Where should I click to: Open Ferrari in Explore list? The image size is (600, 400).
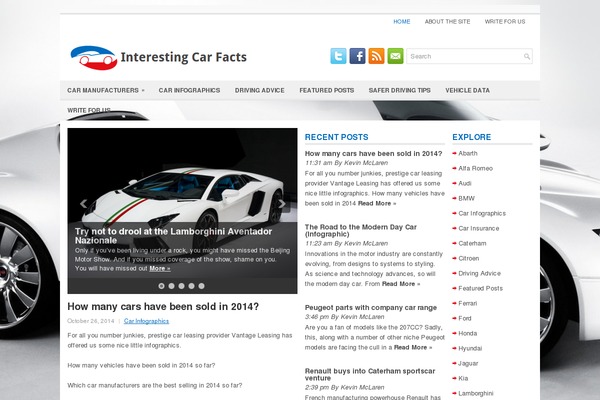coord(468,304)
